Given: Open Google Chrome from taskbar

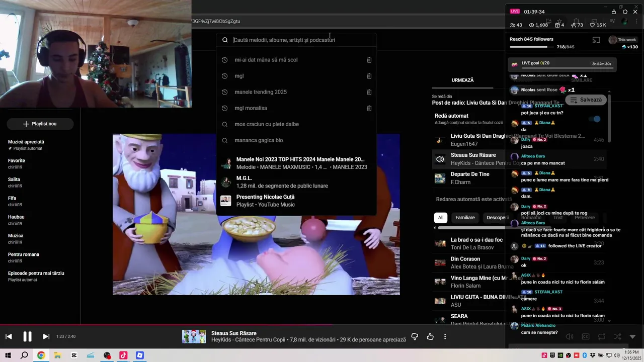Looking at the screenshot, I should 41,355.
